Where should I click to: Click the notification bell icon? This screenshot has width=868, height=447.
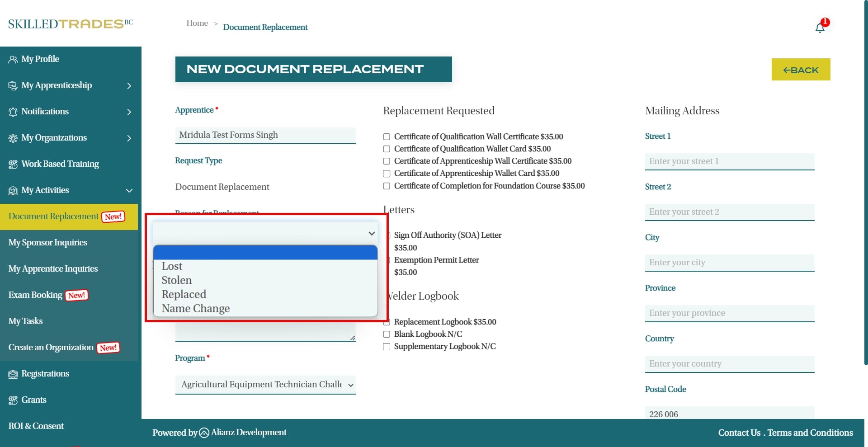coord(820,28)
